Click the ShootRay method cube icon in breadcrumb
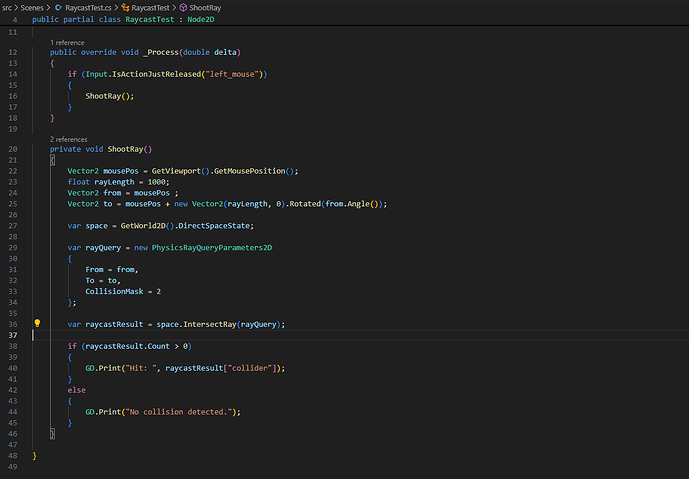Screen dimensions: 689x479 (184, 7)
